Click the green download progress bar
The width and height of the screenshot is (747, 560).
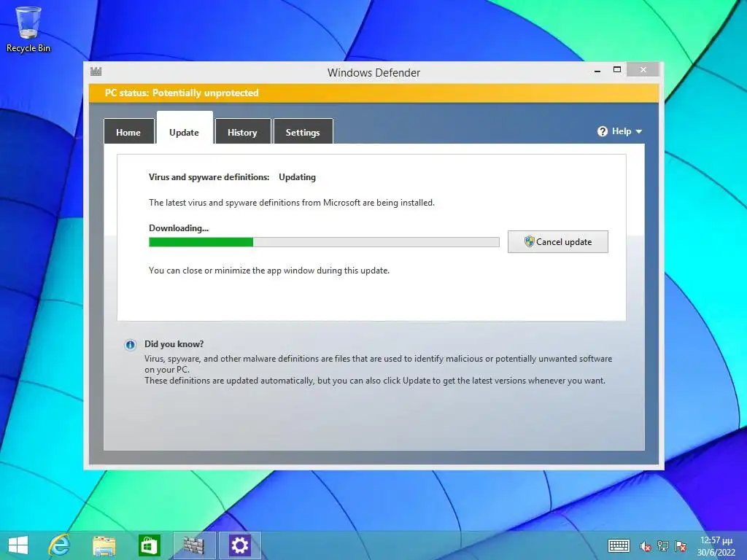click(324, 242)
